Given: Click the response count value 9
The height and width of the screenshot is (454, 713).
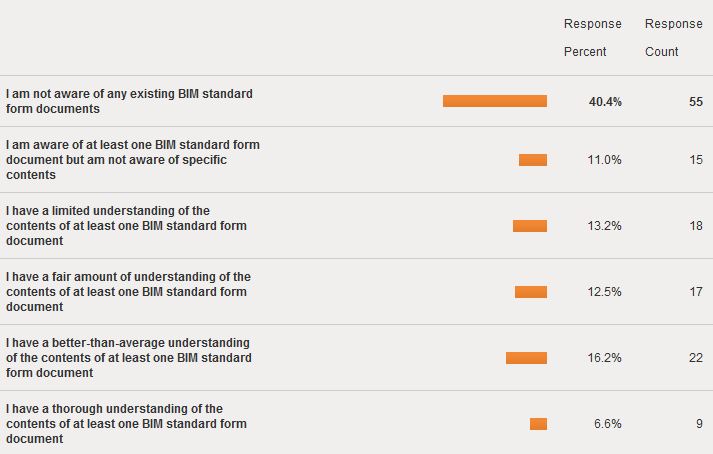Looking at the screenshot, I should coord(699,424).
